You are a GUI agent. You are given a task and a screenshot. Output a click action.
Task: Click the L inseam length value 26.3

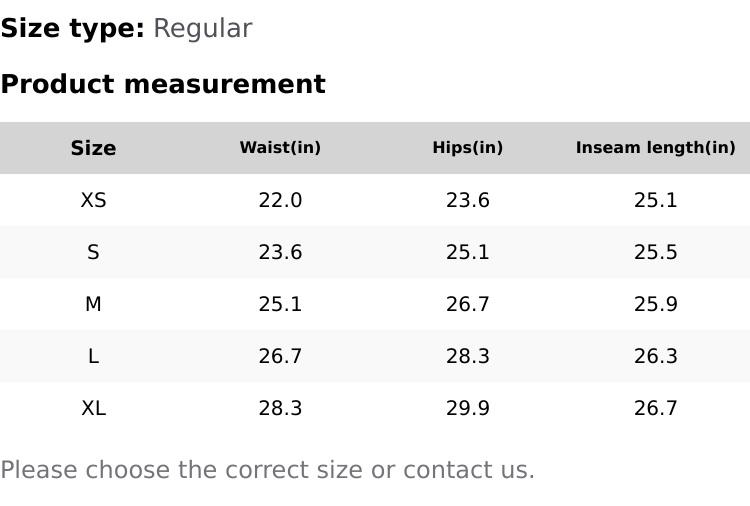coord(655,356)
